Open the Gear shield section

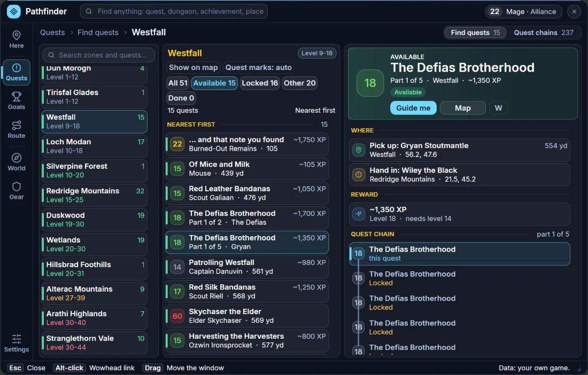coord(17,191)
